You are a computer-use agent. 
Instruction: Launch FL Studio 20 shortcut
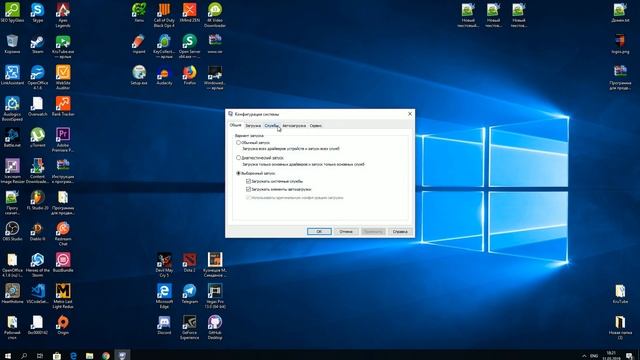tap(38, 200)
